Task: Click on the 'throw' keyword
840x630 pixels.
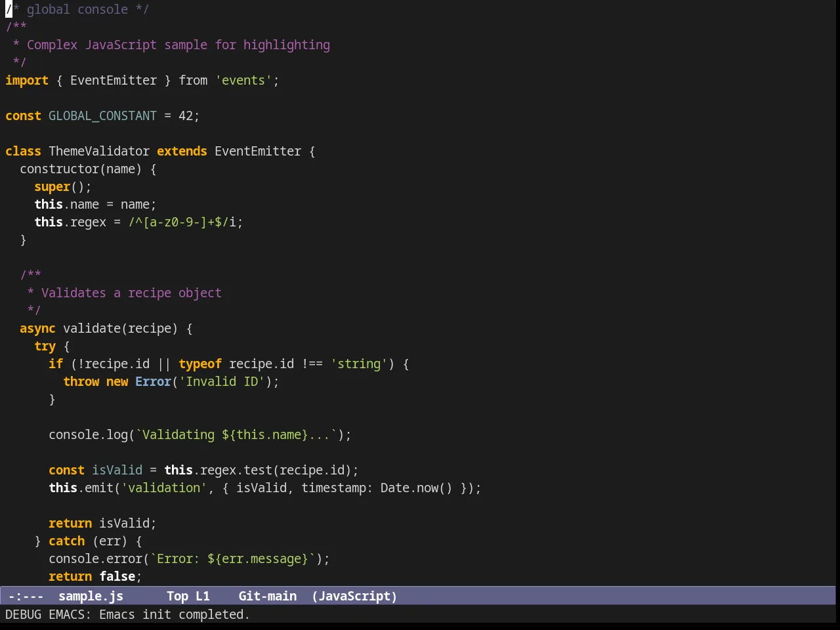Action: tap(81, 381)
